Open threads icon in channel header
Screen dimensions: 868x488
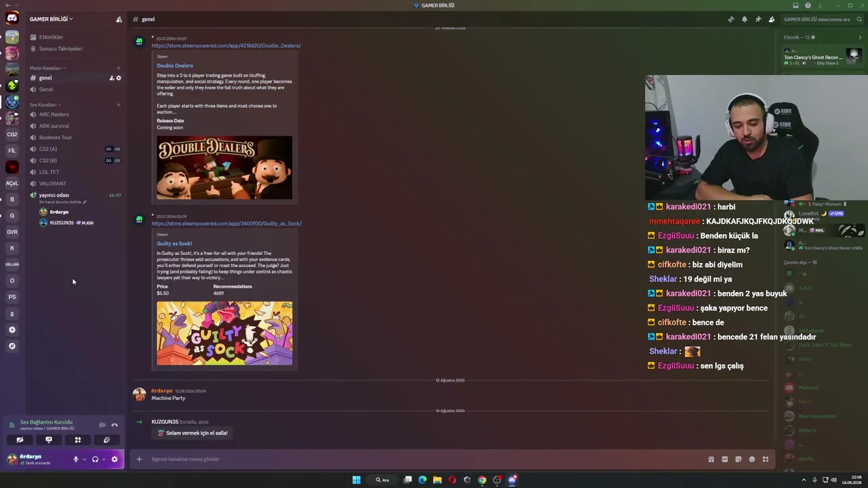point(730,19)
